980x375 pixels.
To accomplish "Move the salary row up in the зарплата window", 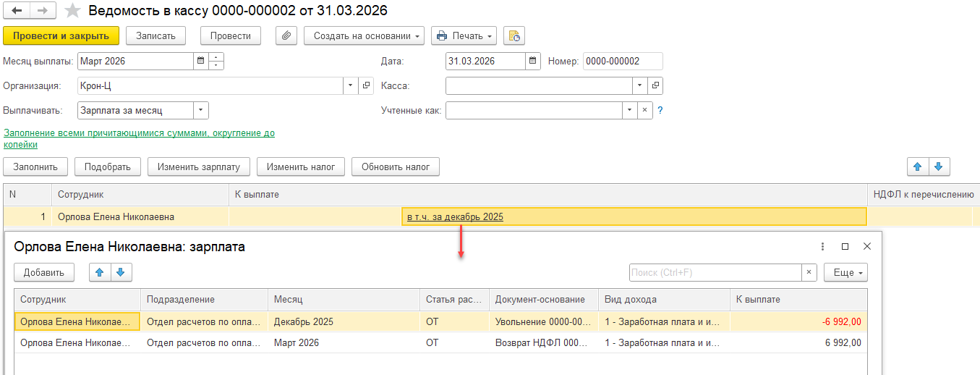I will point(100,273).
